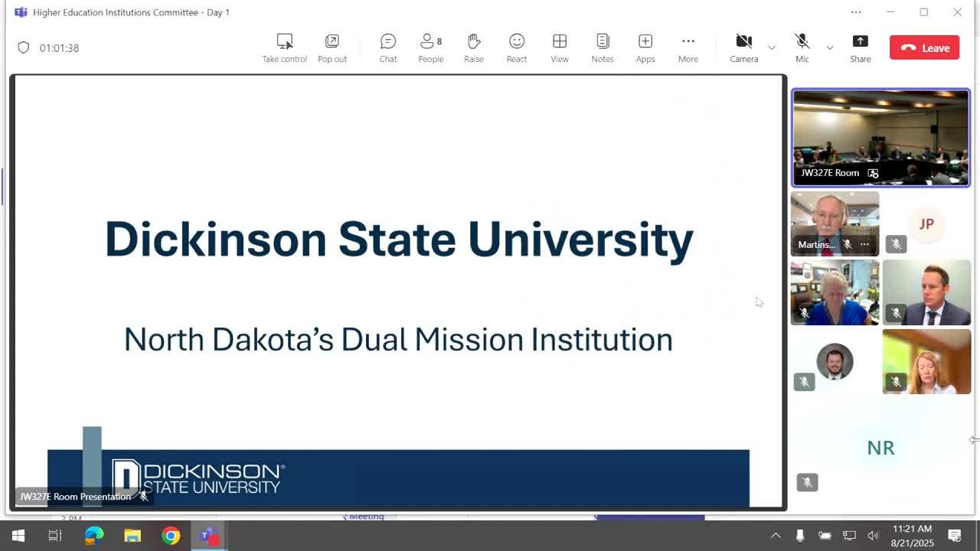The image size is (980, 551).
Task: Select the round profile photo participant tile
Action: pyautogui.click(x=835, y=361)
